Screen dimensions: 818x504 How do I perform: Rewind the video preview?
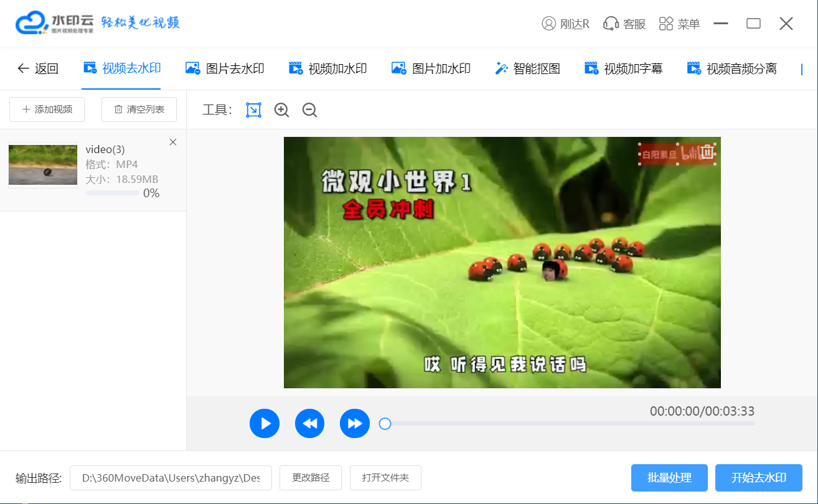(310, 424)
